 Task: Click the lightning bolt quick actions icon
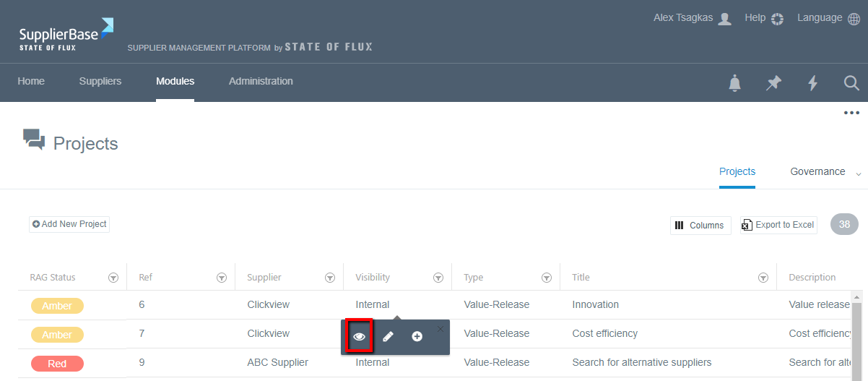point(812,83)
